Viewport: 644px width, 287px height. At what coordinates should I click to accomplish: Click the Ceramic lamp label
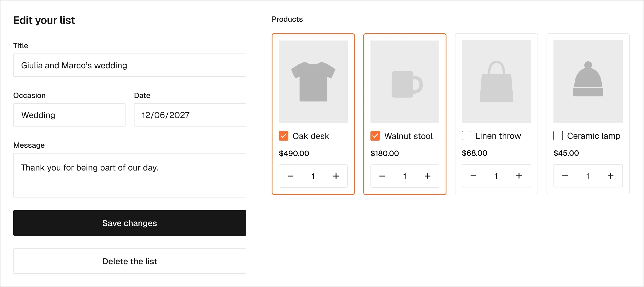tap(594, 136)
